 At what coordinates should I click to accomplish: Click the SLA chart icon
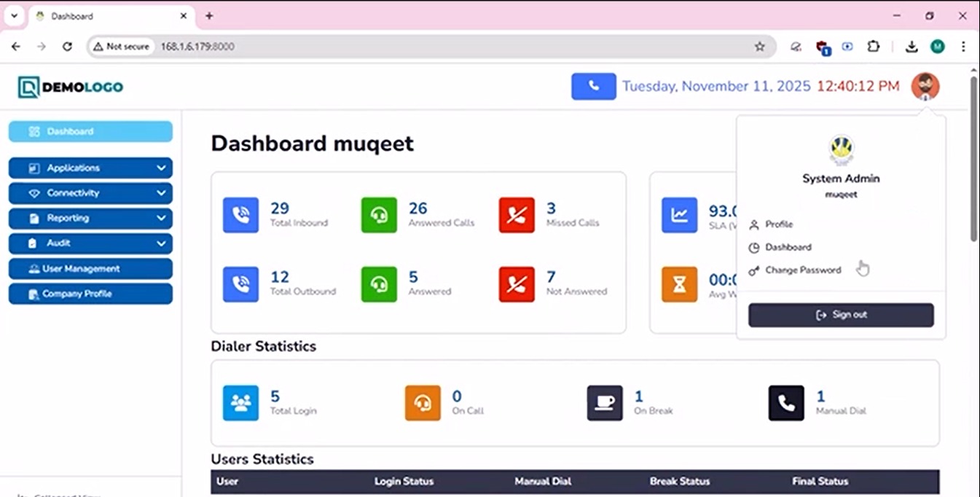tap(679, 215)
